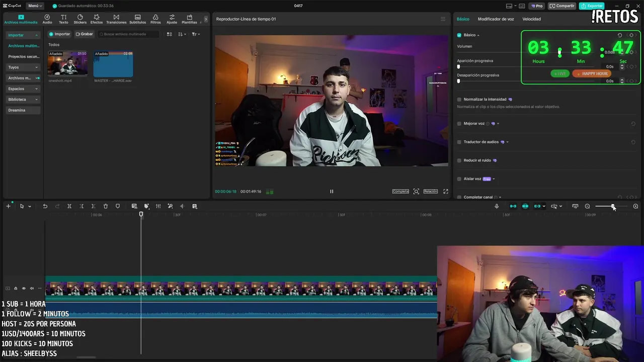The height and width of the screenshot is (362, 644).
Task: Redo the last undone action
Action: coord(57,206)
